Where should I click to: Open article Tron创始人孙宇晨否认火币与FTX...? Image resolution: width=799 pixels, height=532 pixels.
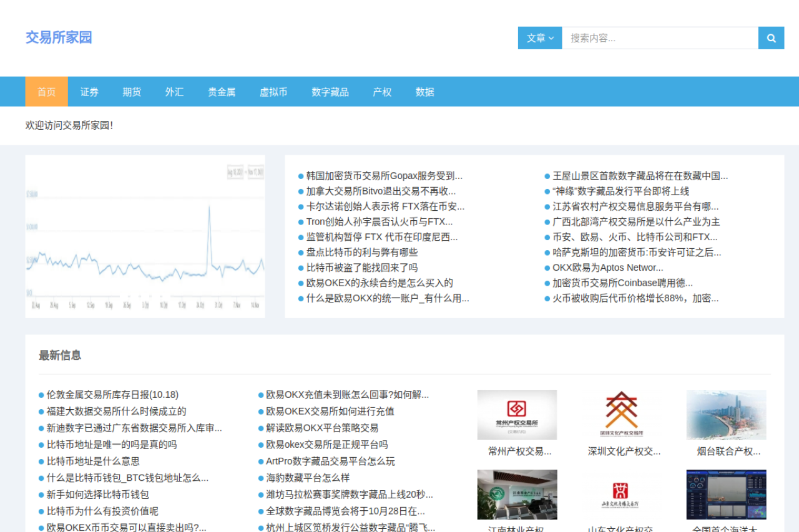tap(380, 221)
